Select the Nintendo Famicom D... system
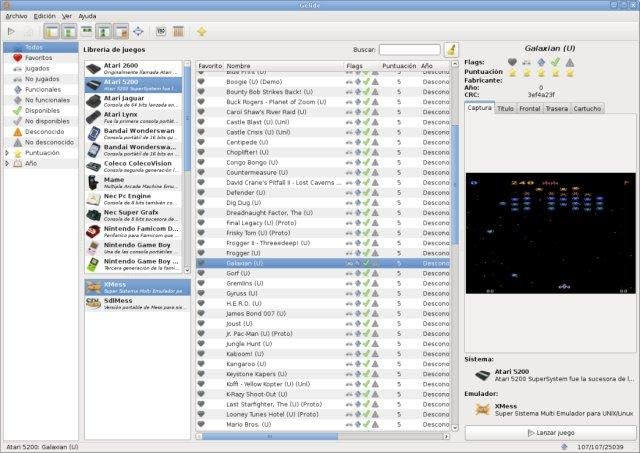 tap(133, 232)
